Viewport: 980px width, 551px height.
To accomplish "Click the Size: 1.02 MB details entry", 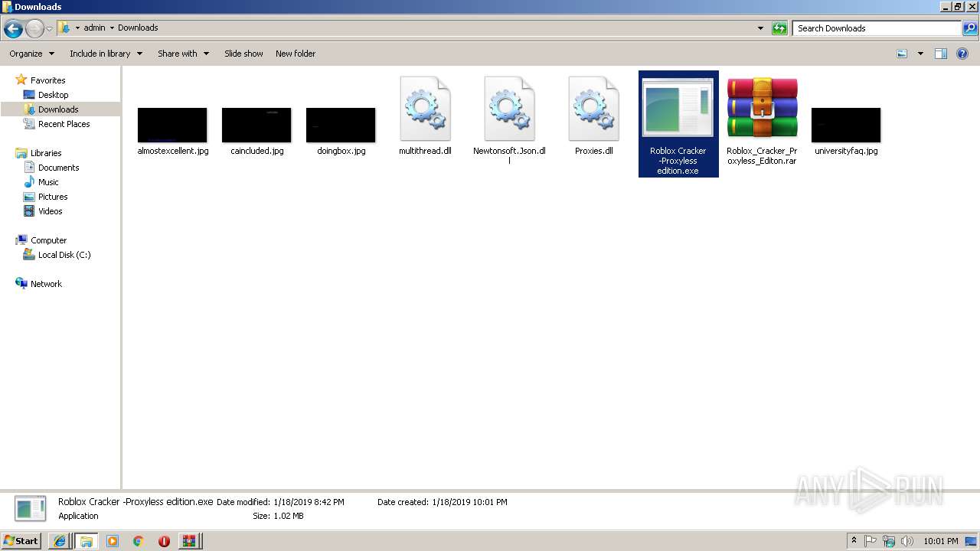I will (278, 516).
